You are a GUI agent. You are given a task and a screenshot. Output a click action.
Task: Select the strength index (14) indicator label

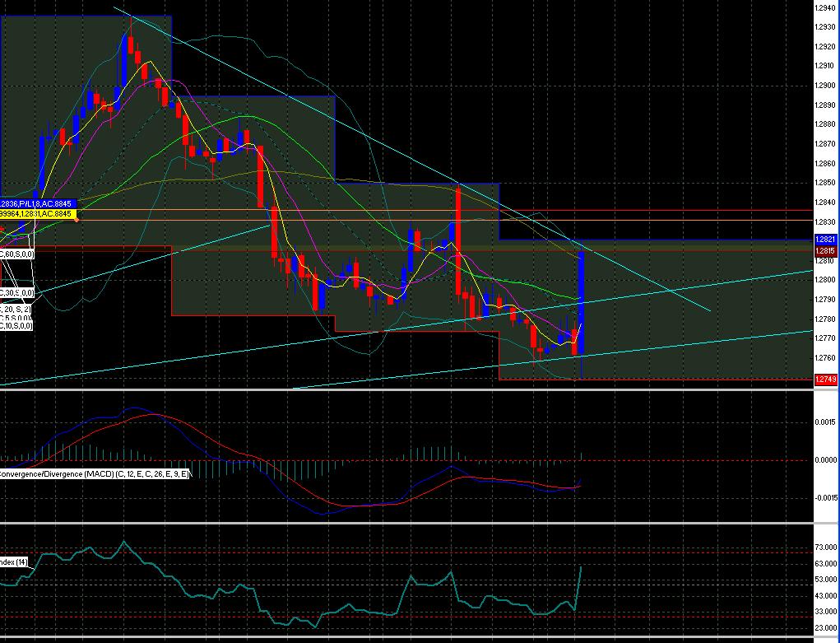(14, 562)
